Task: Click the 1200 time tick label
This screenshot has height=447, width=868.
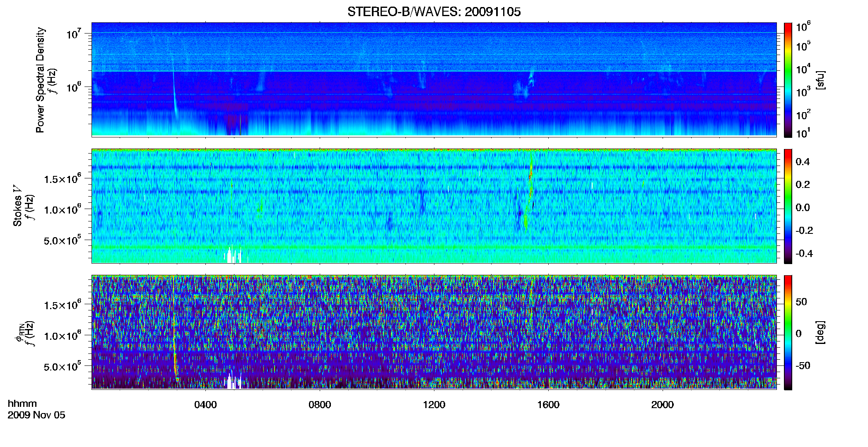Action: (434, 405)
